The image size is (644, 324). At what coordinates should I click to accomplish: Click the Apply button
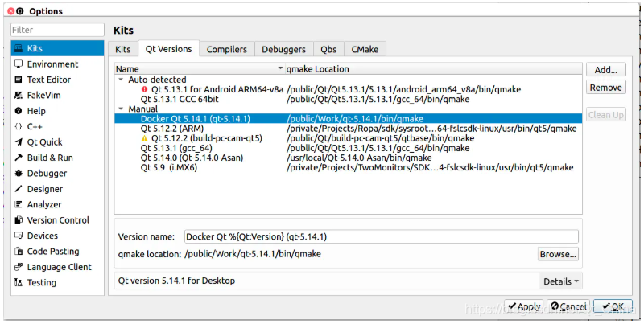pyautogui.click(x=524, y=306)
